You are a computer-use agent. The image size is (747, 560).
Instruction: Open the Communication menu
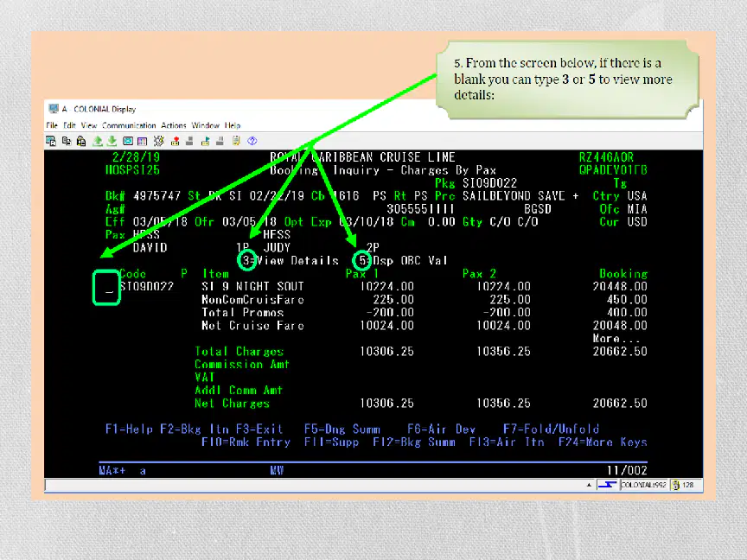coord(129,125)
